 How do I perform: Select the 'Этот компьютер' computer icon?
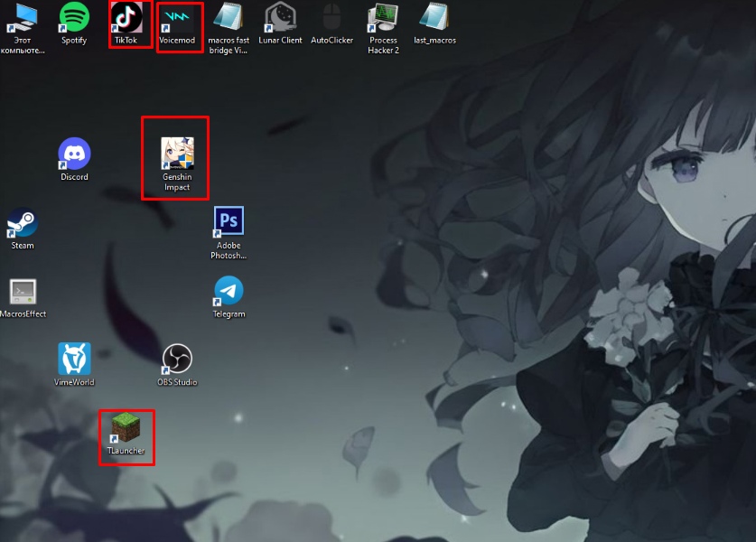click(23, 17)
